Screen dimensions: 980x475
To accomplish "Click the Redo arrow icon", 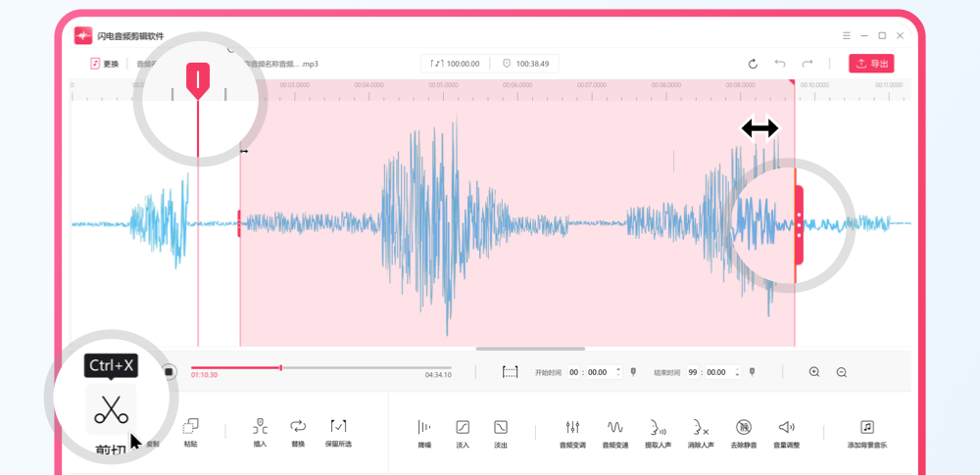I will click(808, 63).
